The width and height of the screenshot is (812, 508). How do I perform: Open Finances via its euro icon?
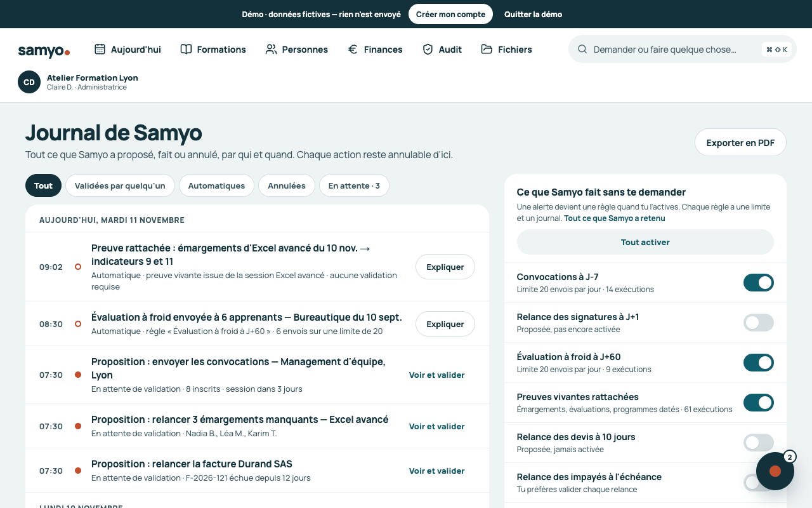(x=353, y=49)
